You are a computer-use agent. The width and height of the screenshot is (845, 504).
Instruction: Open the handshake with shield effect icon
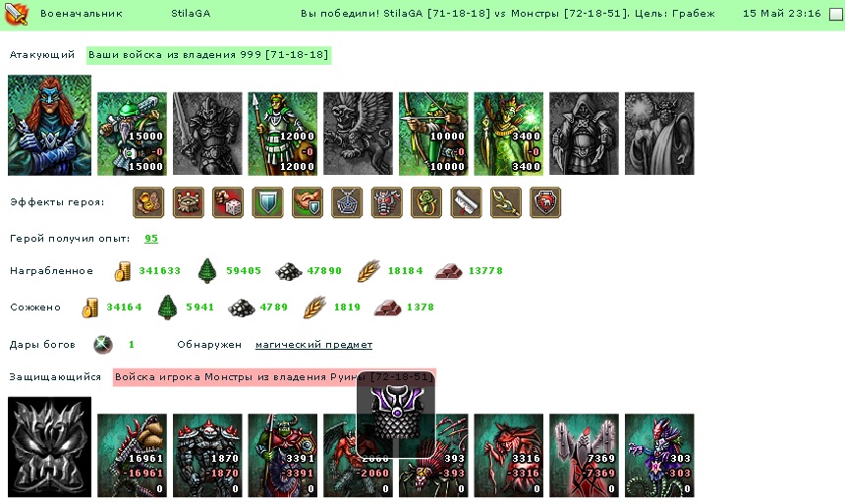click(x=308, y=202)
